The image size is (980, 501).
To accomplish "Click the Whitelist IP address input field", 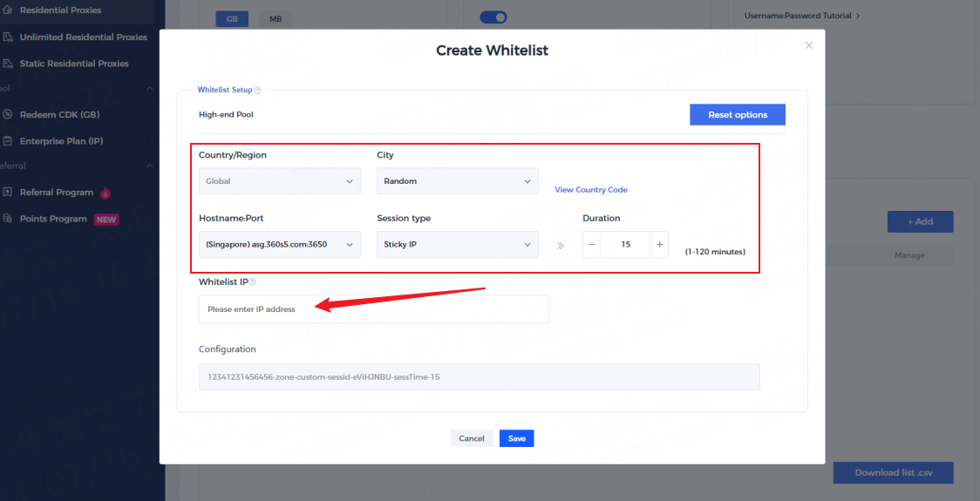I will pyautogui.click(x=373, y=309).
